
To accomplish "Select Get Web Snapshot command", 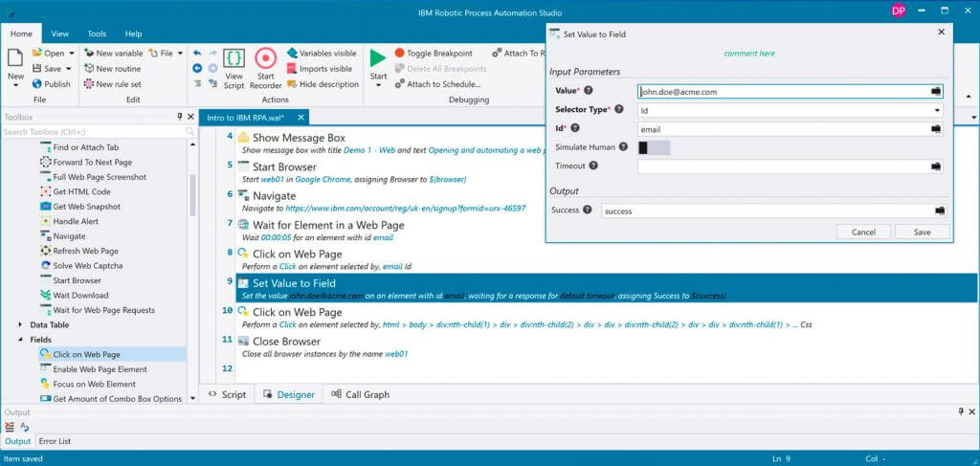I will point(80,207).
